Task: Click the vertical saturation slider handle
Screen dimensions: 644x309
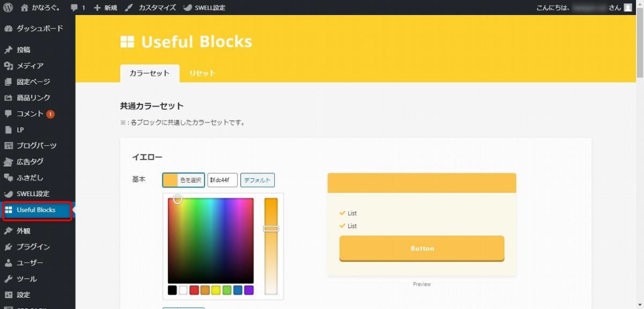Action: click(271, 229)
